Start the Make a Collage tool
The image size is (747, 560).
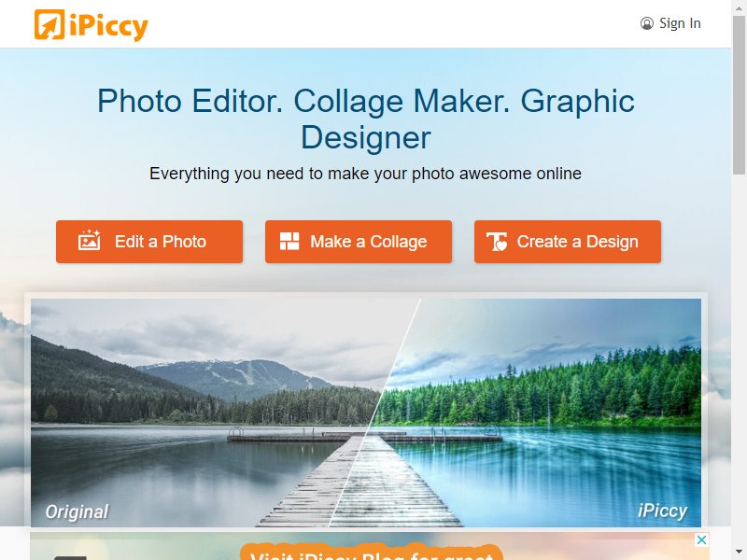click(359, 242)
